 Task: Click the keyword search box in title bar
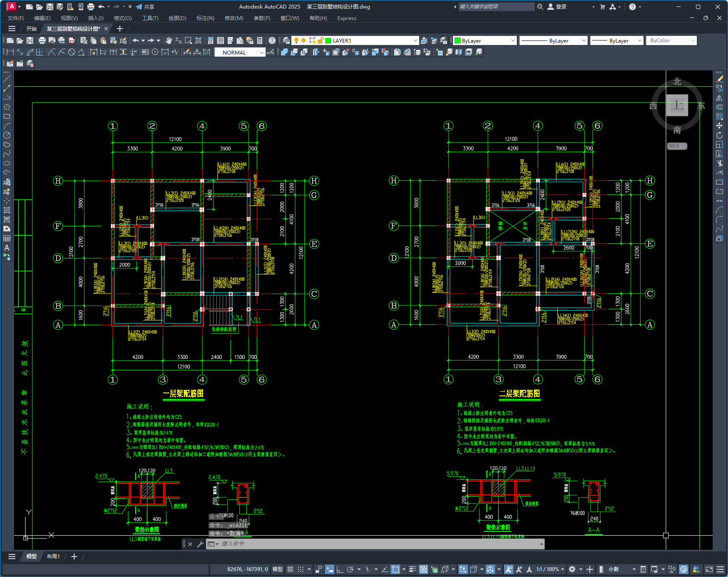click(496, 7)
